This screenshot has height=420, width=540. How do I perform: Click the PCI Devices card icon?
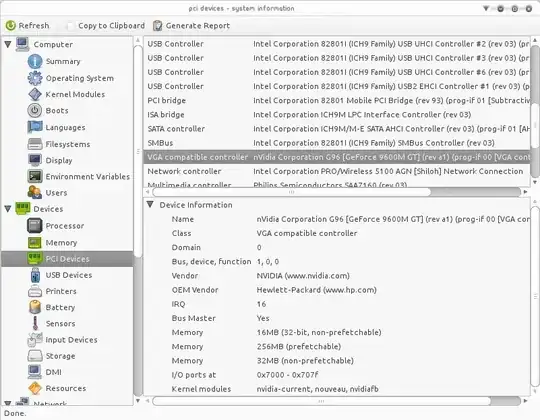pyautogui.click(x=34, y=259)
